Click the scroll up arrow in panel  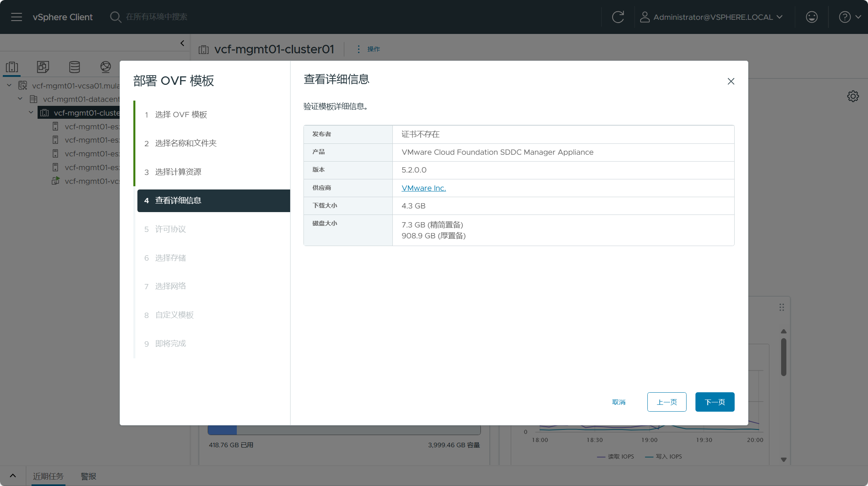tap(784, 331)
